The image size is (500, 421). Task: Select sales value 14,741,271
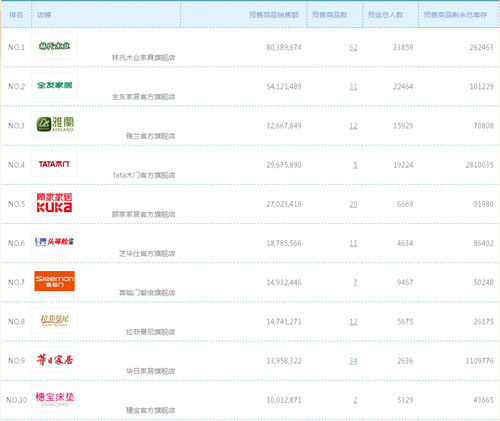[284, 322]
